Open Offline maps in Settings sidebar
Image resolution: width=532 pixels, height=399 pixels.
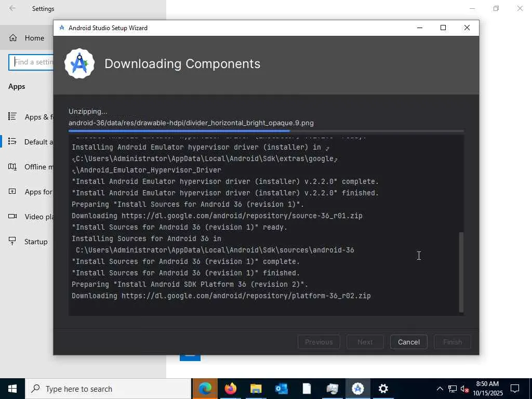pyautogui.click(x=26, y=167)
